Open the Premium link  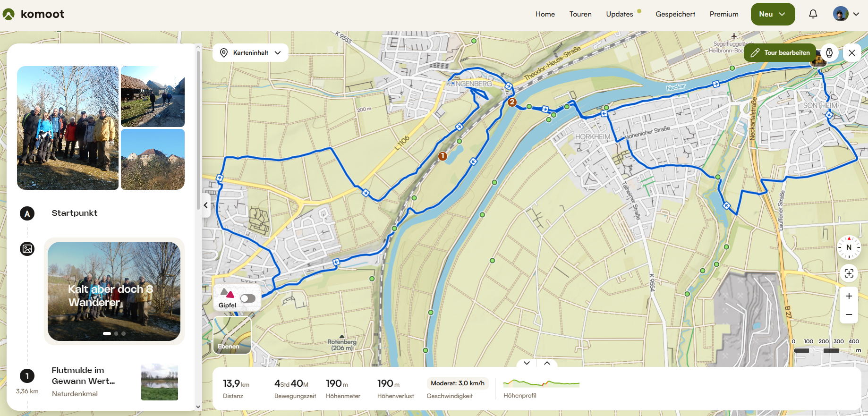(x=724, y=14)
